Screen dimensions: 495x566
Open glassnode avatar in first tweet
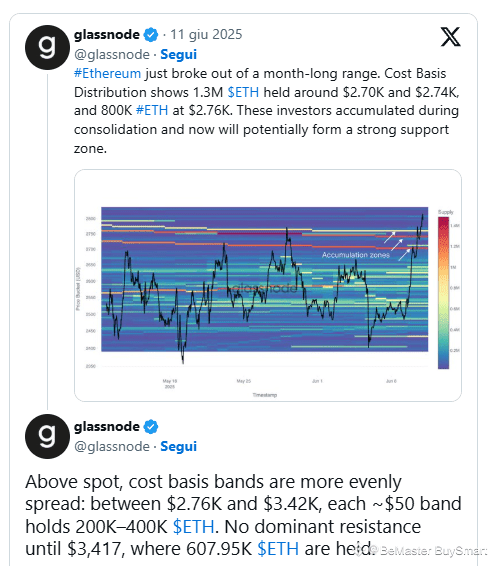(47, 47)
